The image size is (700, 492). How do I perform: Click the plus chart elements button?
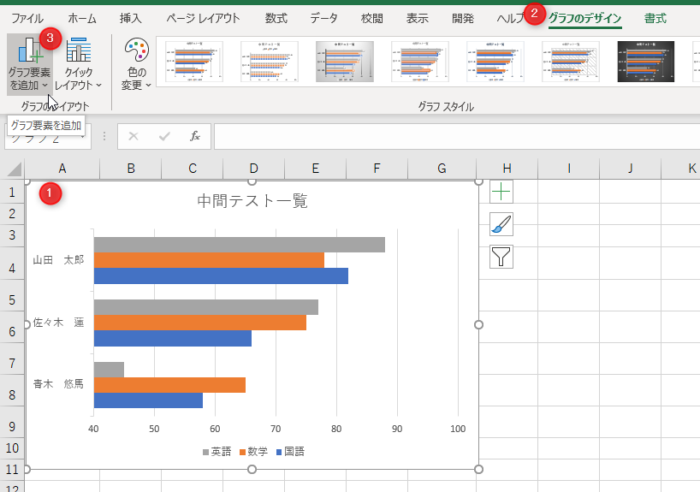click(x=501, y=193)
